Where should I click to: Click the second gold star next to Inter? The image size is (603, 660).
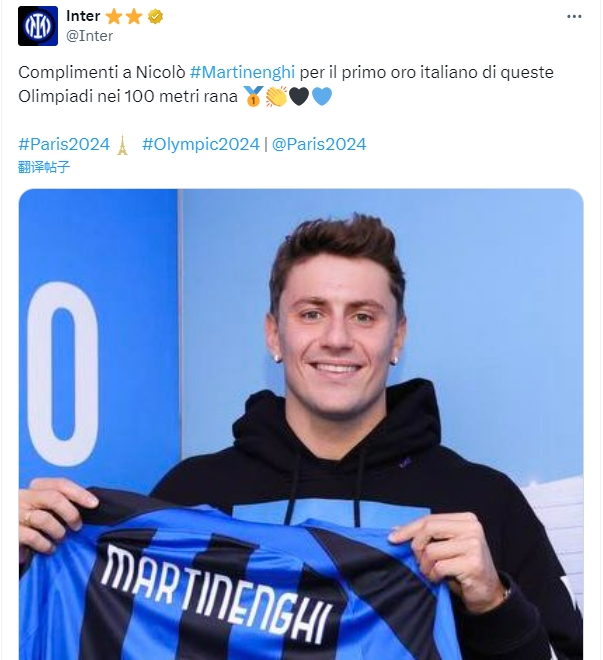[x=134, y=17]
